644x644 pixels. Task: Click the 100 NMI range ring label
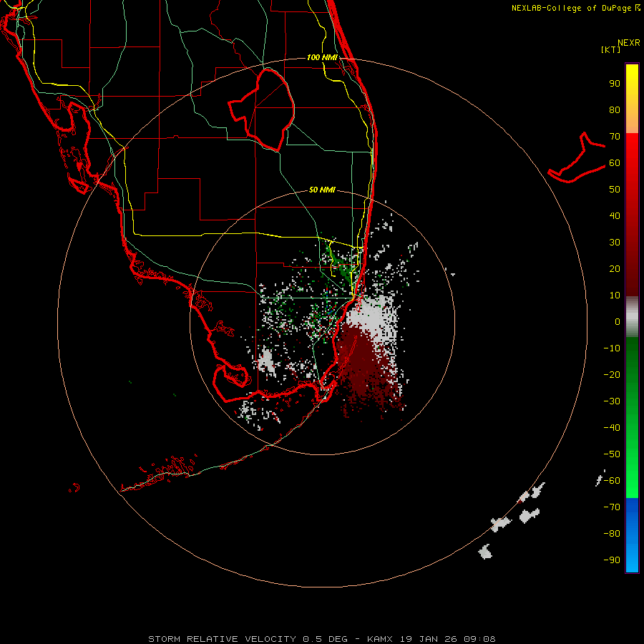(322, 57)
